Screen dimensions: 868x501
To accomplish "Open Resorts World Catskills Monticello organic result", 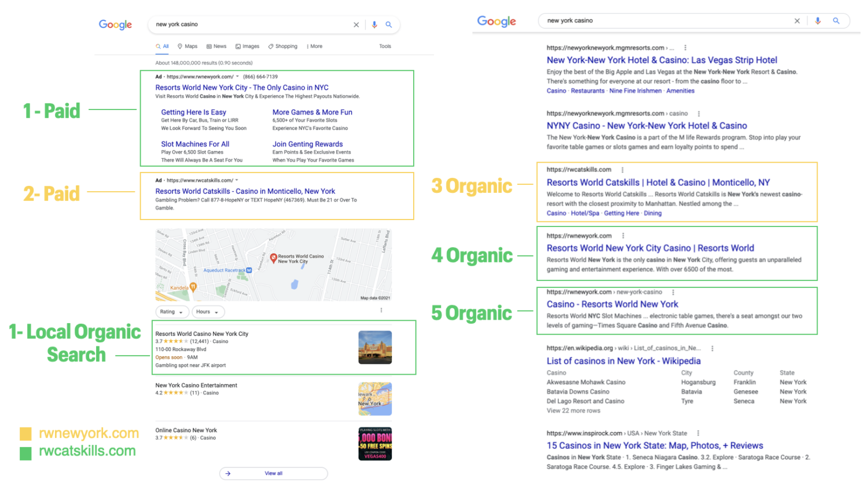I will (659, 182).
